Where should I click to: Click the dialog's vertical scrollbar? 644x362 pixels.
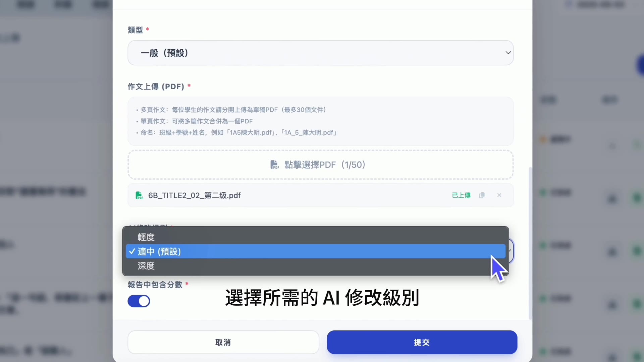pyautogui.click(x=530, y=243)
